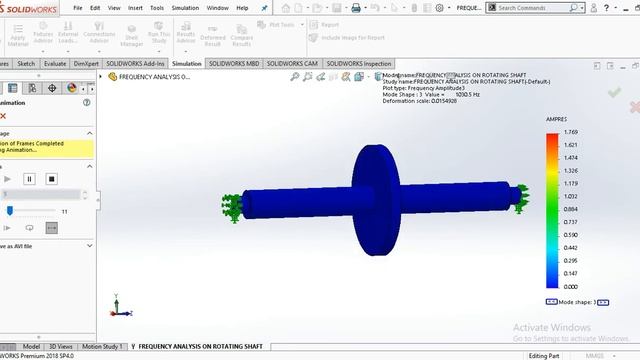
Task: Collapse the playback Basics section chevron
Action: pyautogui.click(x=89, y=167)
